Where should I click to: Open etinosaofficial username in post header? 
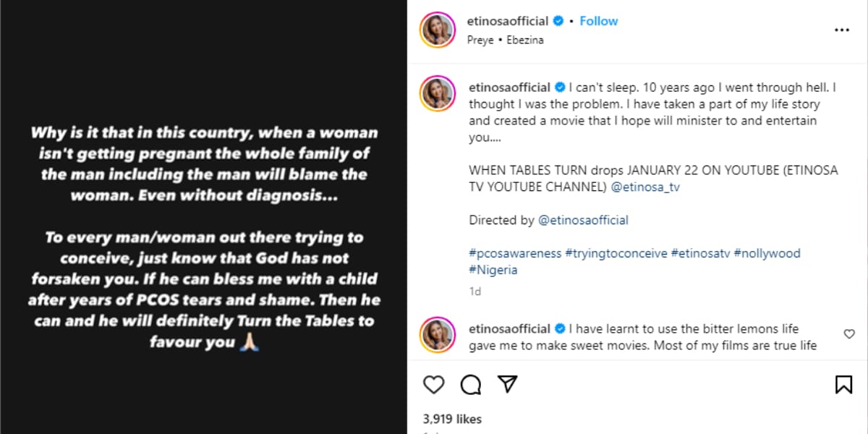tap(509, 21)
